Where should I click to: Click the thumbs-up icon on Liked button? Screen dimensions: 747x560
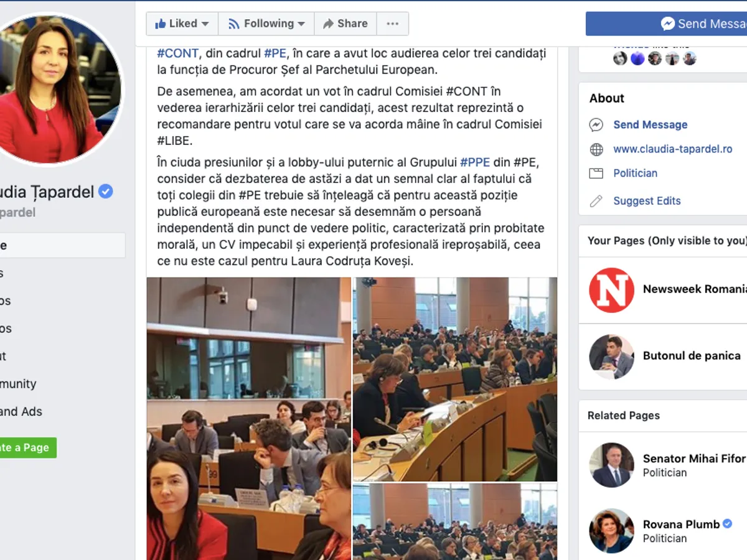point(161,24)
